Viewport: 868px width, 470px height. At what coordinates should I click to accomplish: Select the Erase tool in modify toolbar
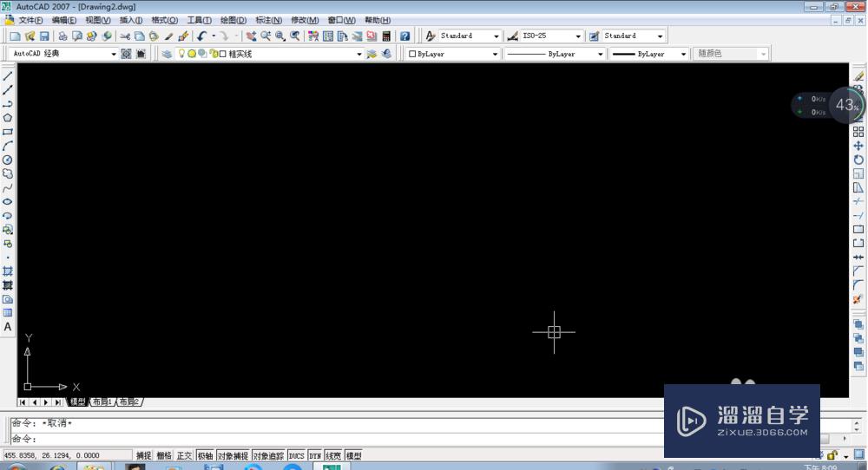(858, 76)
